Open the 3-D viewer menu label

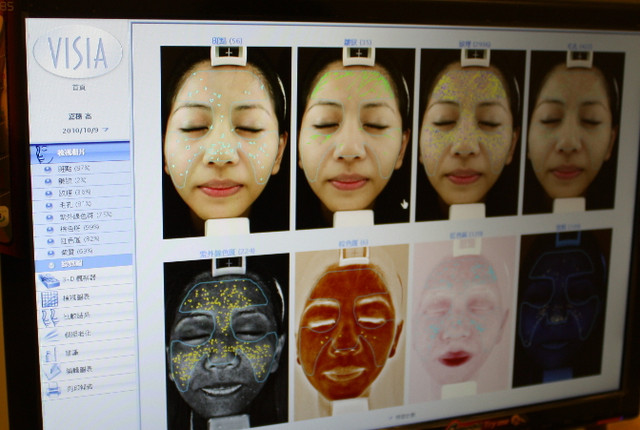[79, 279]
